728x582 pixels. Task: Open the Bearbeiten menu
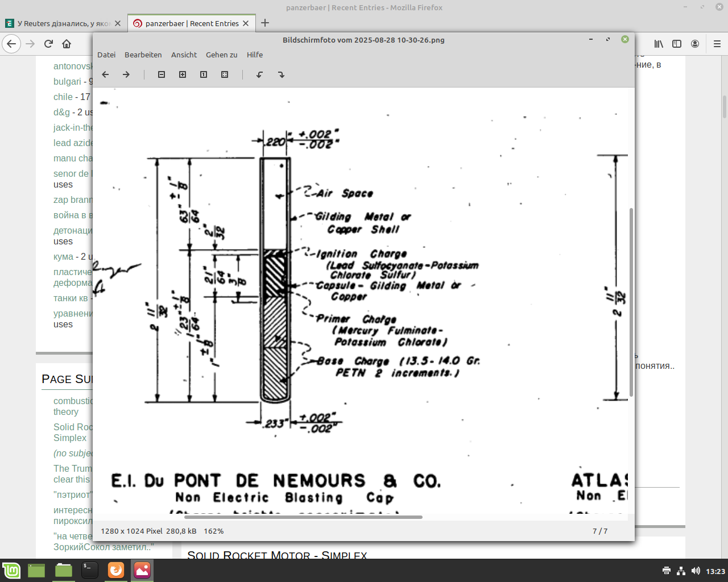(x=143, y=55)
